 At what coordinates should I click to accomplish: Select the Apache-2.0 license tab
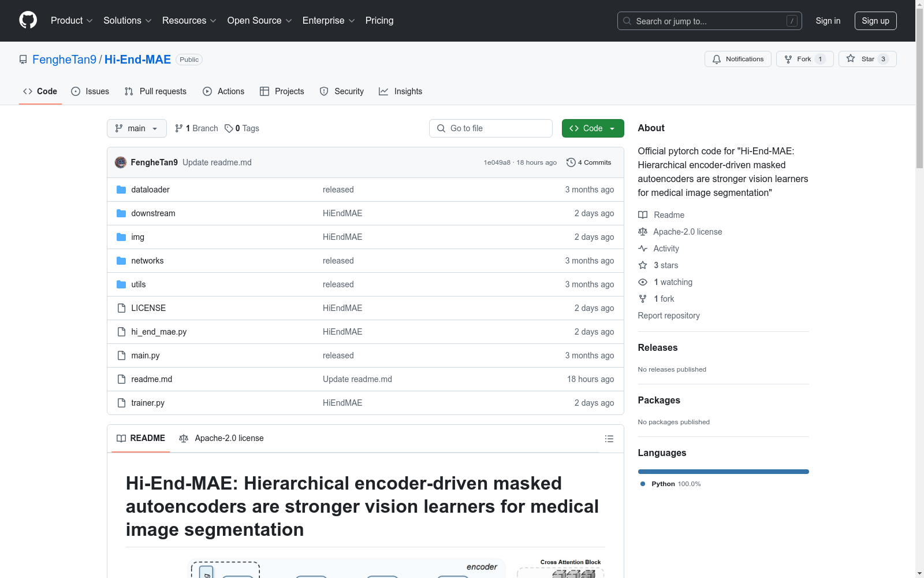(x=222, y=438)
